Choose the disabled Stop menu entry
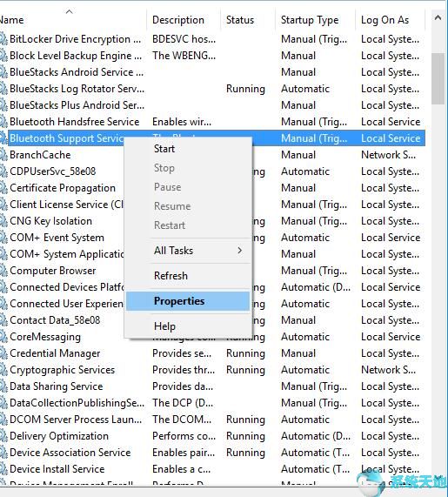The width and height of the screenshot is (448, 497). tap(188, 168)
